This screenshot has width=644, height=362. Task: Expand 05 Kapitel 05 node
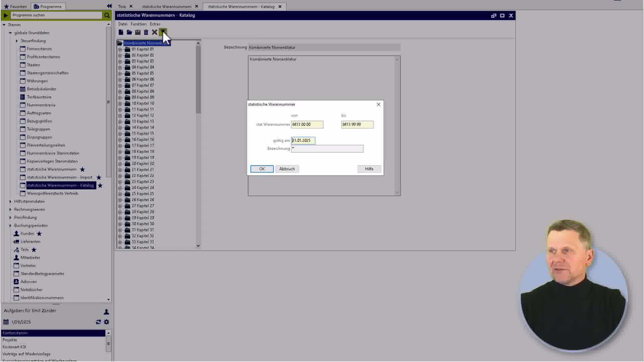[x=120, y=73]
